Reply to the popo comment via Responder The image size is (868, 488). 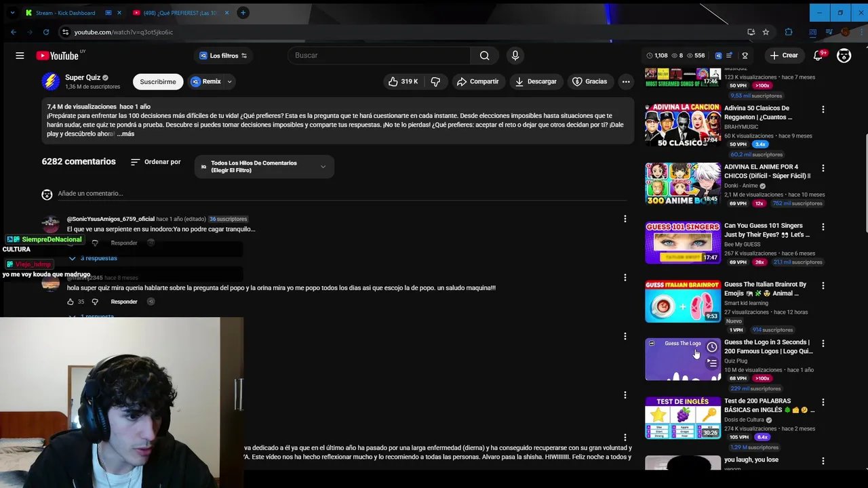[123, 302]
